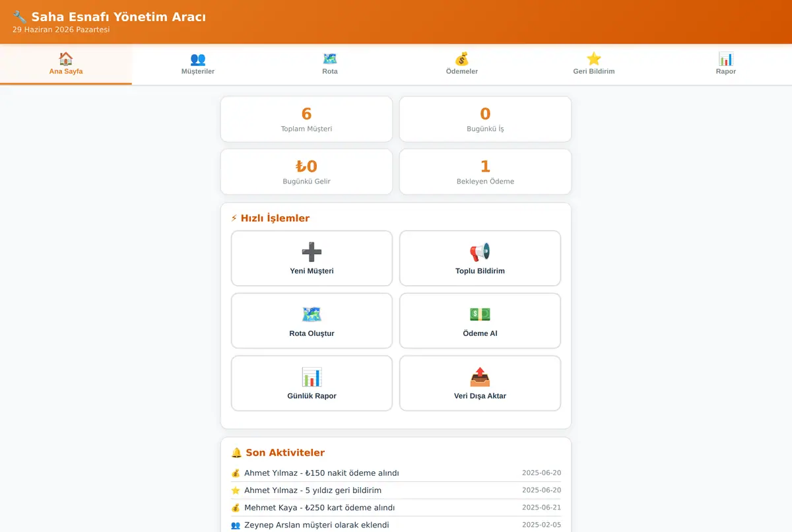
Task: Click the lightning icon beside Hızlı İşlemler
Action: coord(234,218)
